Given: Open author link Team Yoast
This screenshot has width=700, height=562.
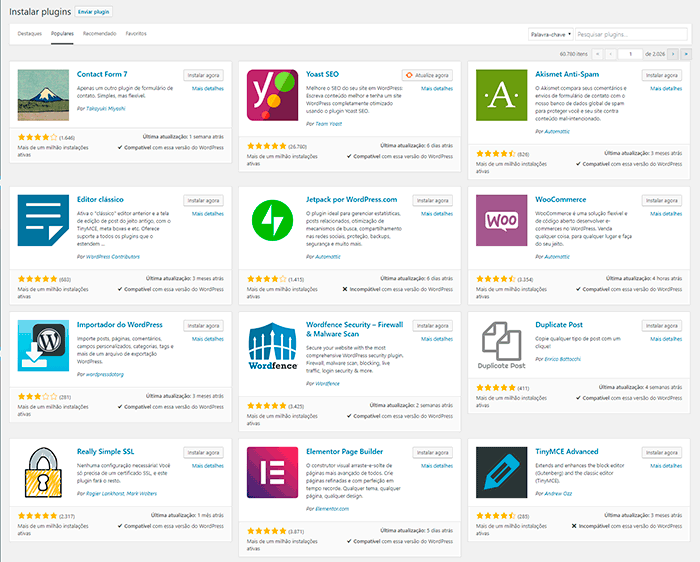Looking at the screenshot, I should point(329,124).
